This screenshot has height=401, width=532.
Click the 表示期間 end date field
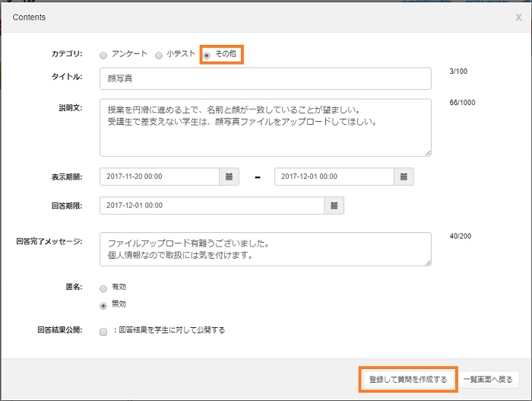[x=334, y=177]
